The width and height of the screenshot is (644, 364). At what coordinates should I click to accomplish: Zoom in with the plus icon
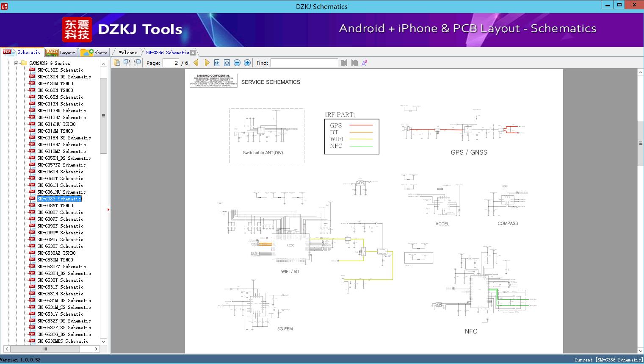pos(247,63)
